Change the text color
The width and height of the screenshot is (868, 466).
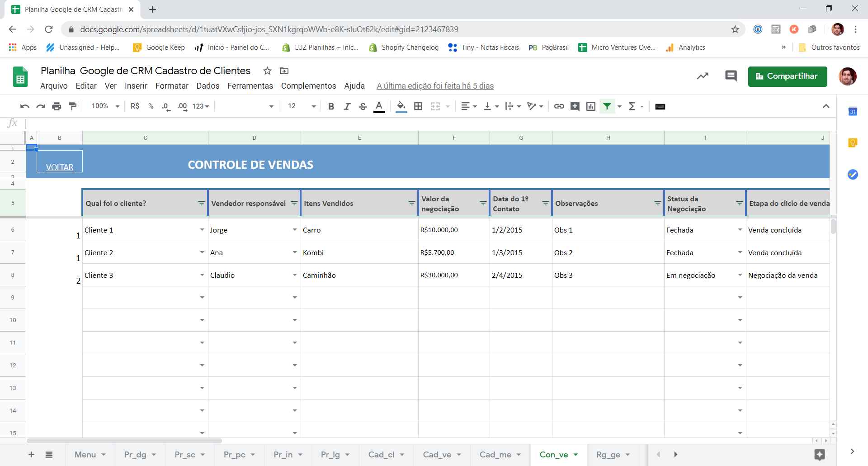[379, 106]
